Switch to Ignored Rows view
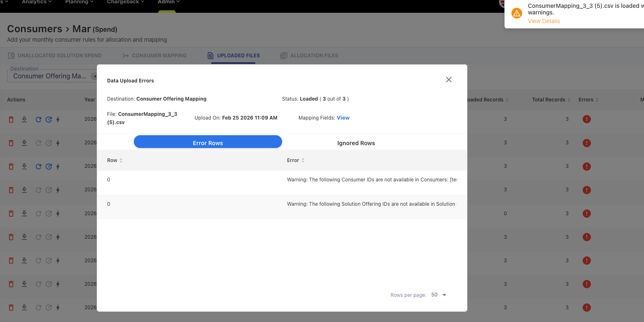644x322 pixels. 356,143
